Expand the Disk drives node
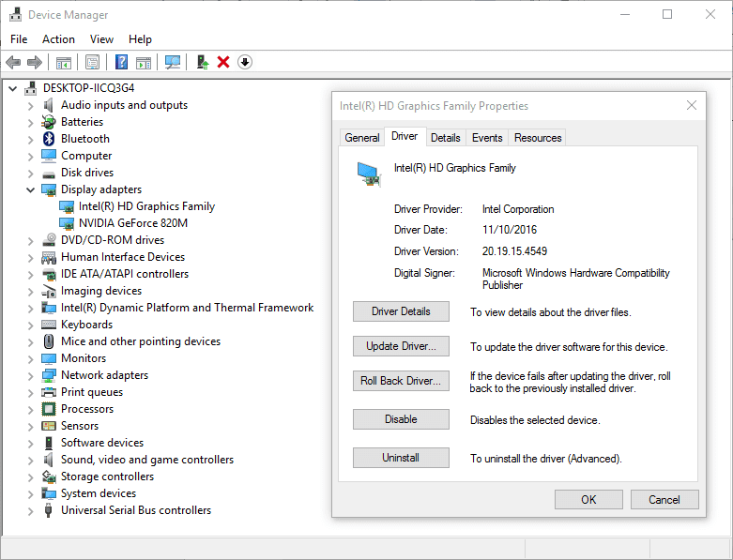The image size is (733, 560). pos(30,174)
